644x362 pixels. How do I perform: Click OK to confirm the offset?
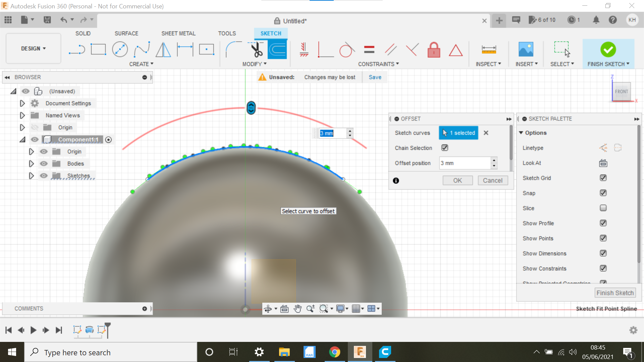point(458,180)
